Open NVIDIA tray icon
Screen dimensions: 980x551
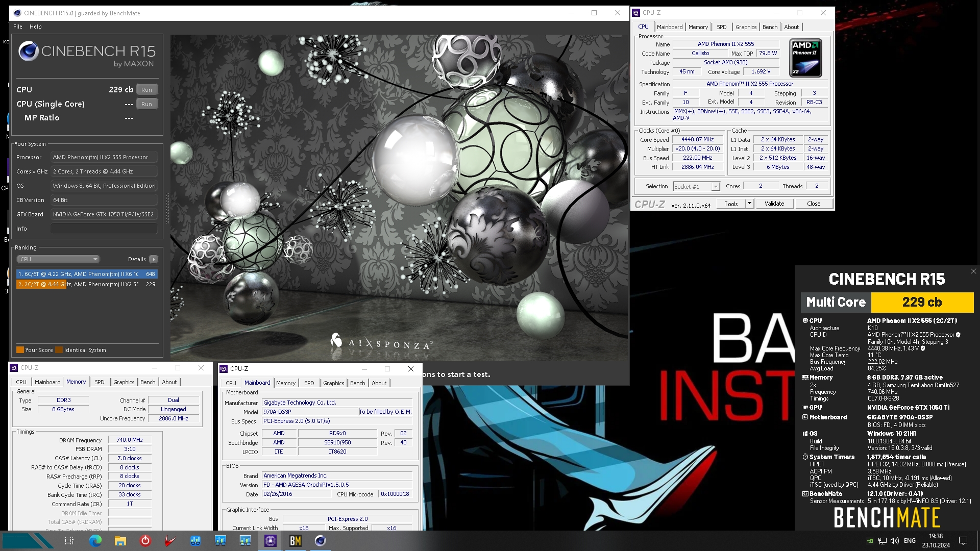870,541
